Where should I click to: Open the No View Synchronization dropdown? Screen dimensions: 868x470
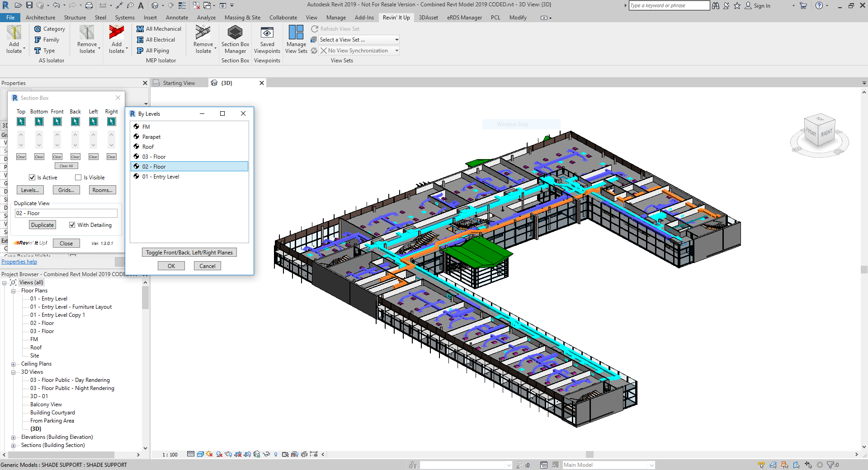coord(359,51)
